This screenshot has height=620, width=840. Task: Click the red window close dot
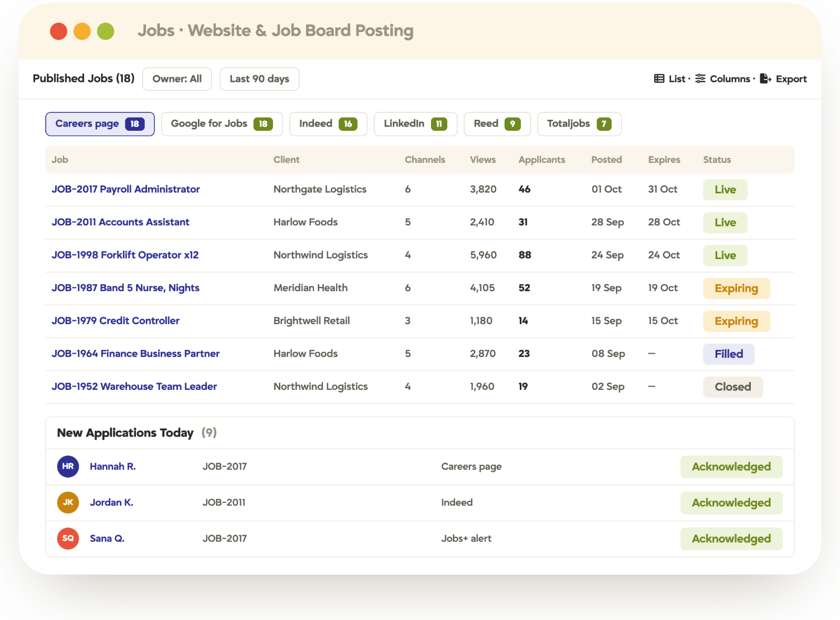(x=59, y=32)
